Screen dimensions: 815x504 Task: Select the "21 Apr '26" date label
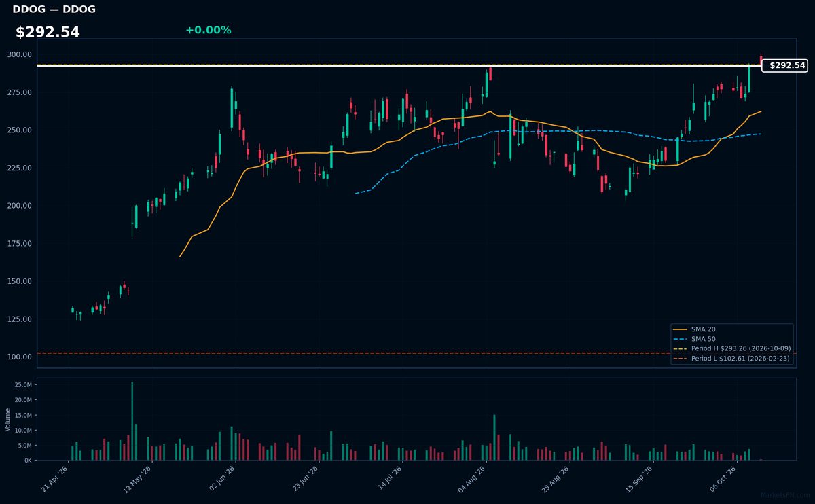click(x=55, y=479)
